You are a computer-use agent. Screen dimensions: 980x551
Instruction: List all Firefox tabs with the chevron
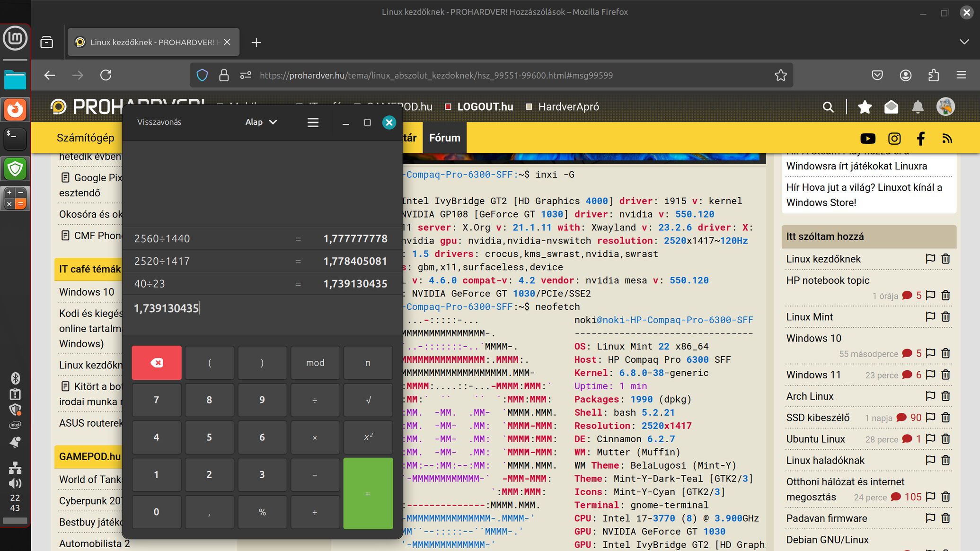[x=964, y=42]
